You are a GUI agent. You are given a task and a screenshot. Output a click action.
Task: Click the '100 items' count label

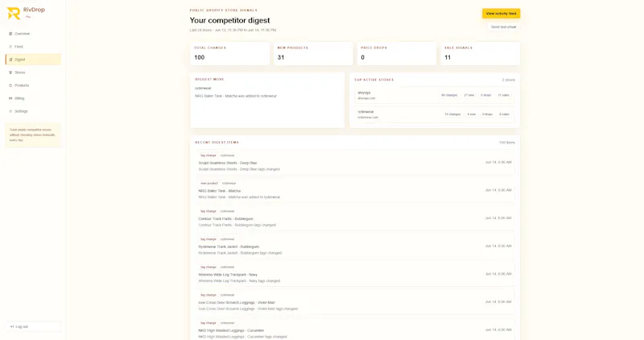507,143
